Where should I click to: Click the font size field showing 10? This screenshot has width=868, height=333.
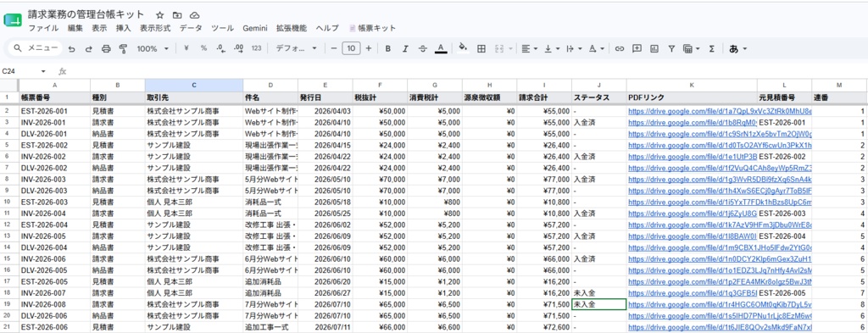pos(351,48)
